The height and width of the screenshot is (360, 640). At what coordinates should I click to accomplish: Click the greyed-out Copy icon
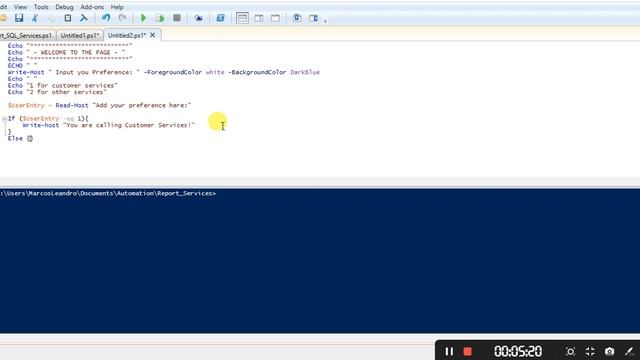(x=51, y=18)
